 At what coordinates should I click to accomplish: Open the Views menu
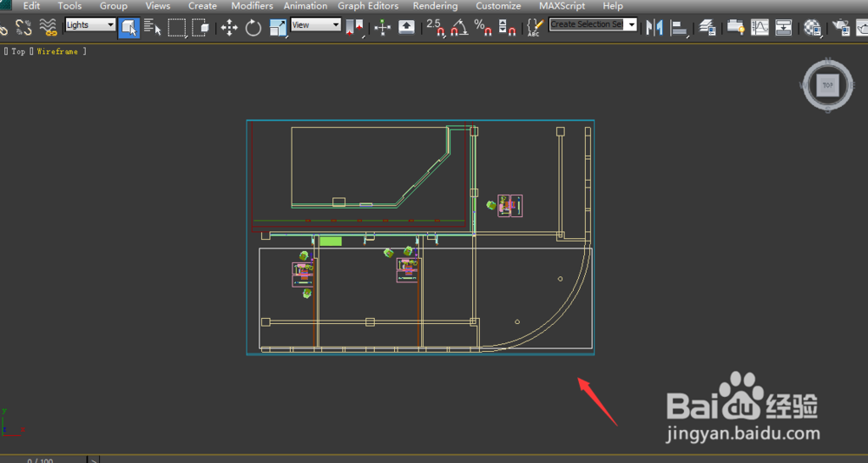tap(158, 6)
